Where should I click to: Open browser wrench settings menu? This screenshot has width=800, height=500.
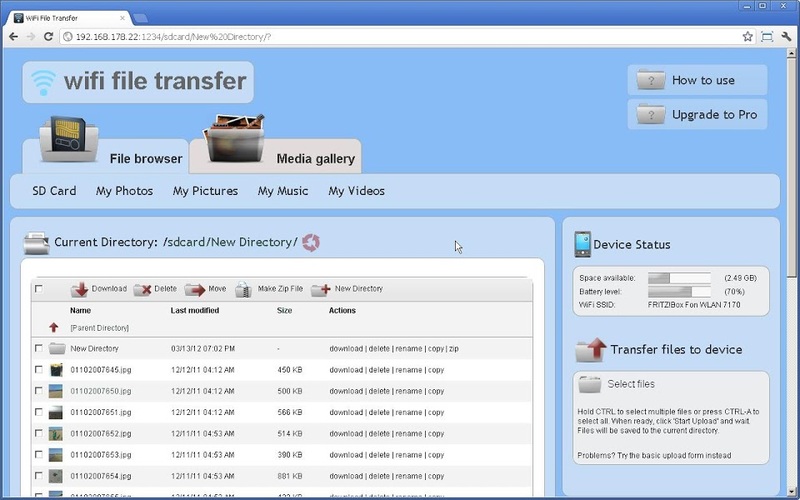click(x=786, y=37)
